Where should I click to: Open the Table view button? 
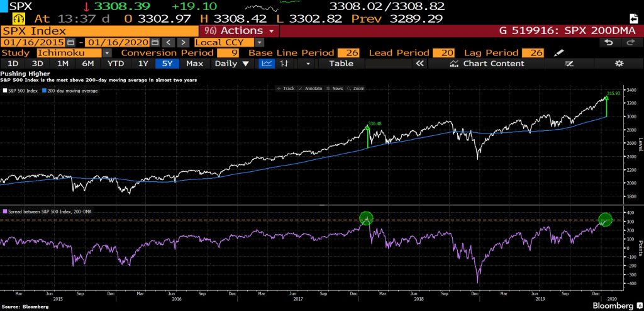click(341, 64)
